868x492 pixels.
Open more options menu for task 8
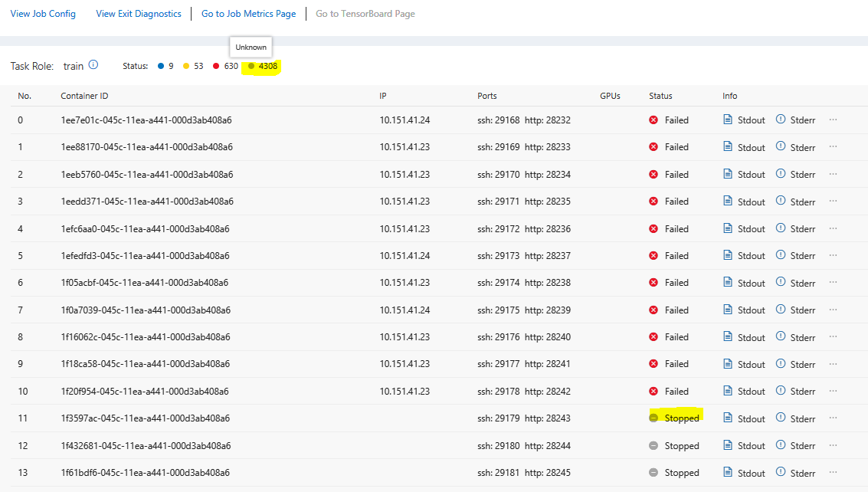[x=833, y=337]
